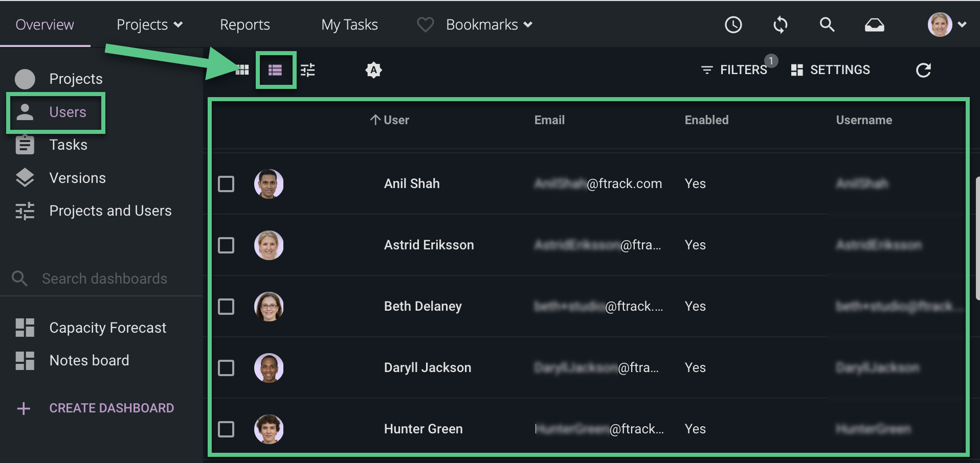Switch to the grid view icon
980x463 pixels.
pyautogui.click(x=242, y=70)
